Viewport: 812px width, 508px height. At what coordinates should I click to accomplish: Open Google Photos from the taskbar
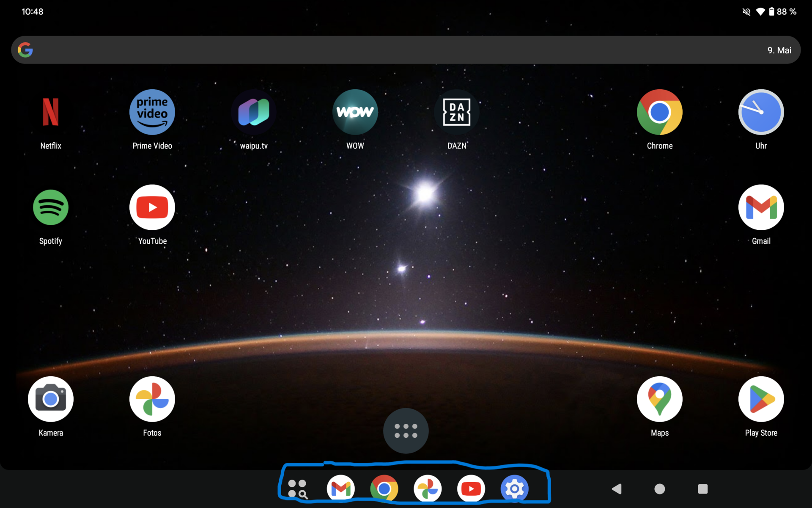point(428,489)
